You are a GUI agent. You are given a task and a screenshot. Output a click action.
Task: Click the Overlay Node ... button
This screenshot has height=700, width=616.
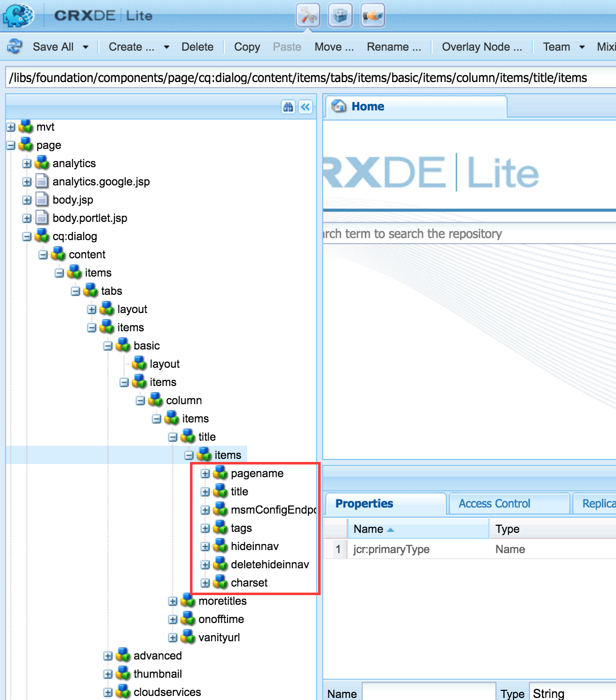(482, 47)
